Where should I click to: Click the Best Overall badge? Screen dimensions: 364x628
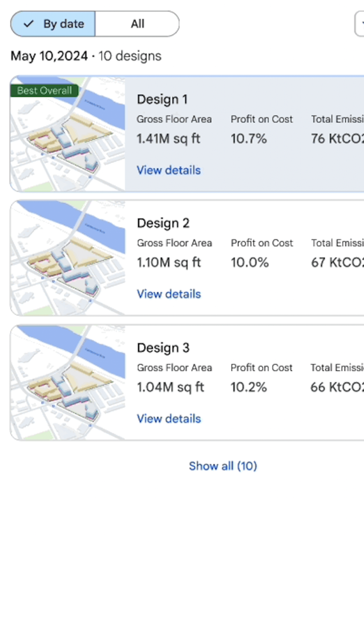click(45, 90)
